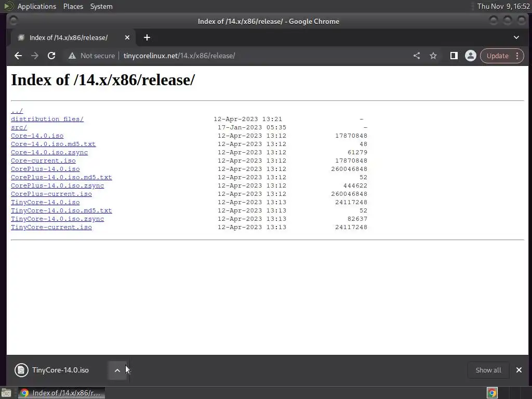Screen dimensions: 532x399
Task: Download Core-current.iso
Action: [43, 161]
